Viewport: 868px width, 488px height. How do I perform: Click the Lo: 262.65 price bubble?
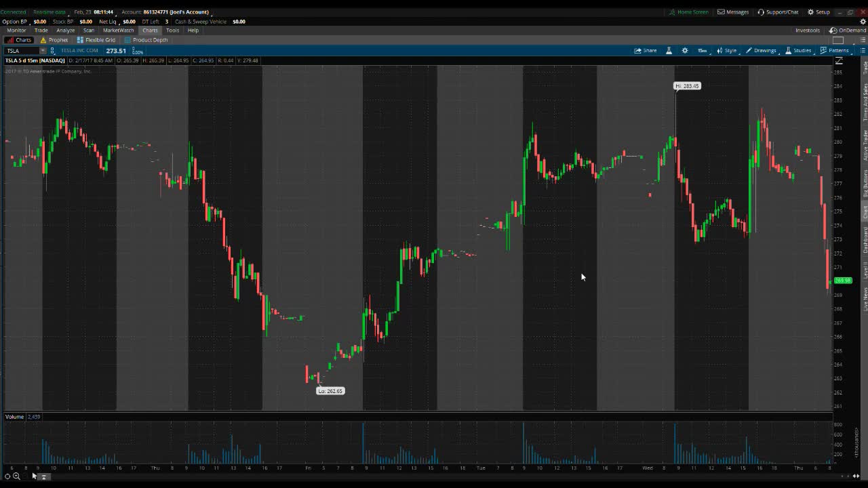pos(331,391)
